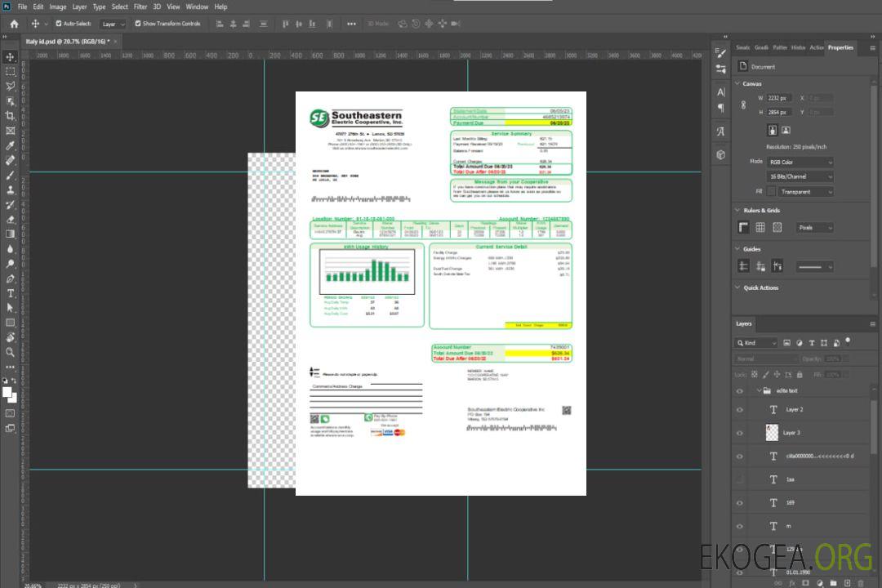Hide Layer 2 using its eye icon
Viewport: 882px width, 588px height.
(x=740, y=410)
